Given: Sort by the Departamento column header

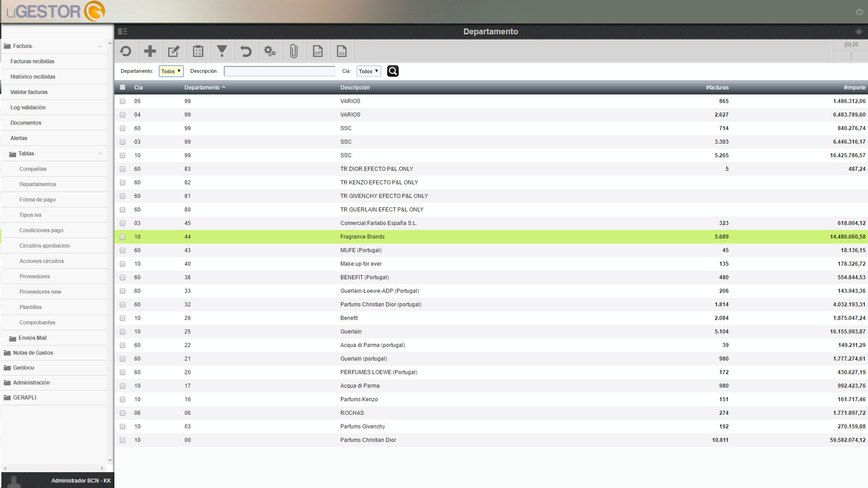Looking at the screenshot, I should pyautogui.click(x=204, y=88).
